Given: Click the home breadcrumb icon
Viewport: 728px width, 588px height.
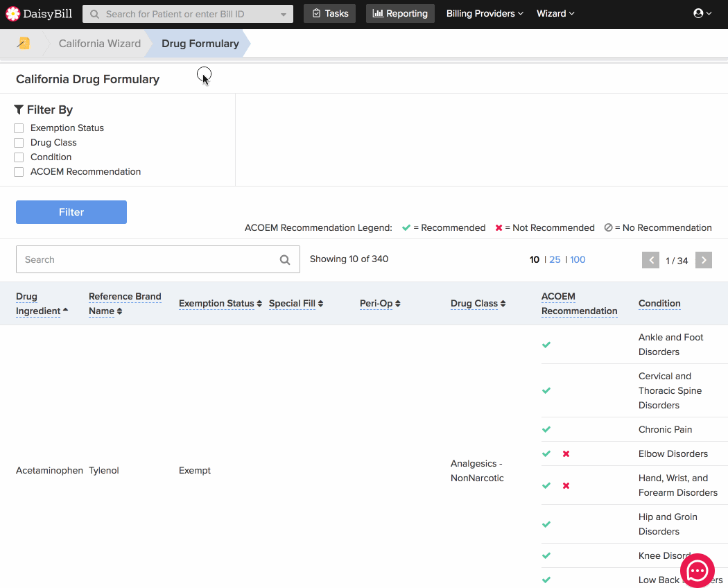Looking at the screenshot, I should [x=24, y=43].
